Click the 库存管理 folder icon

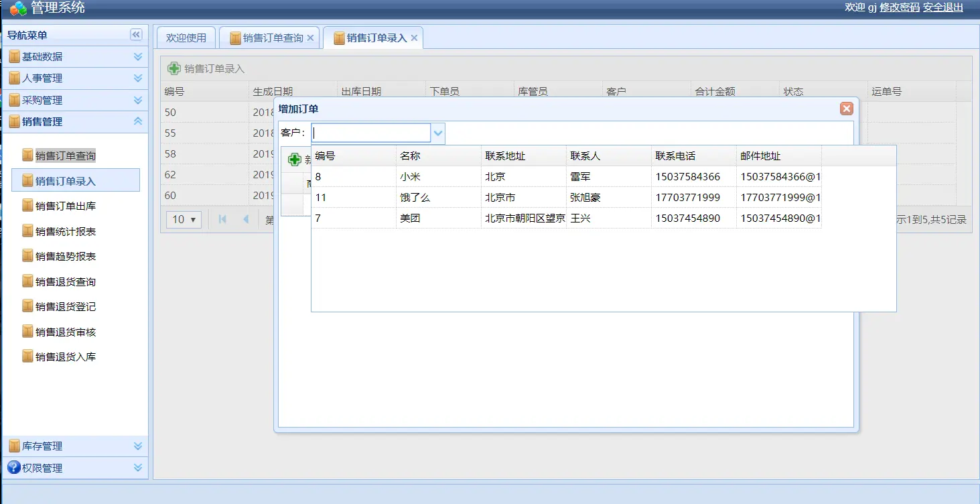point(15,446)
